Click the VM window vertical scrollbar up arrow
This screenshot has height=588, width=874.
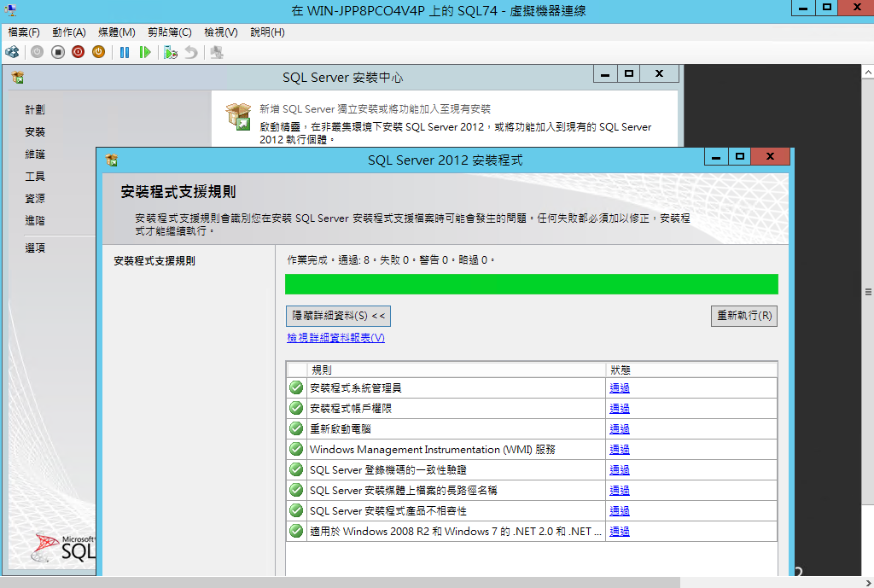tap(868, 72)
